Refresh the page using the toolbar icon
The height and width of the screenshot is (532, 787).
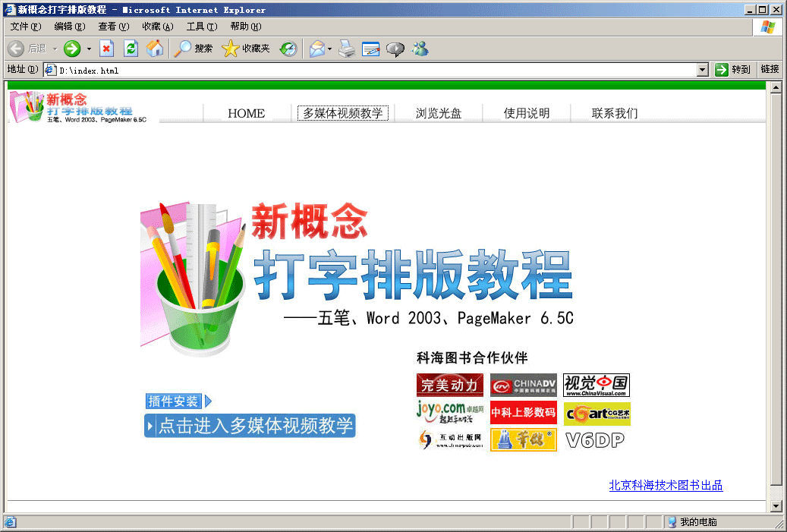point(131,49)
